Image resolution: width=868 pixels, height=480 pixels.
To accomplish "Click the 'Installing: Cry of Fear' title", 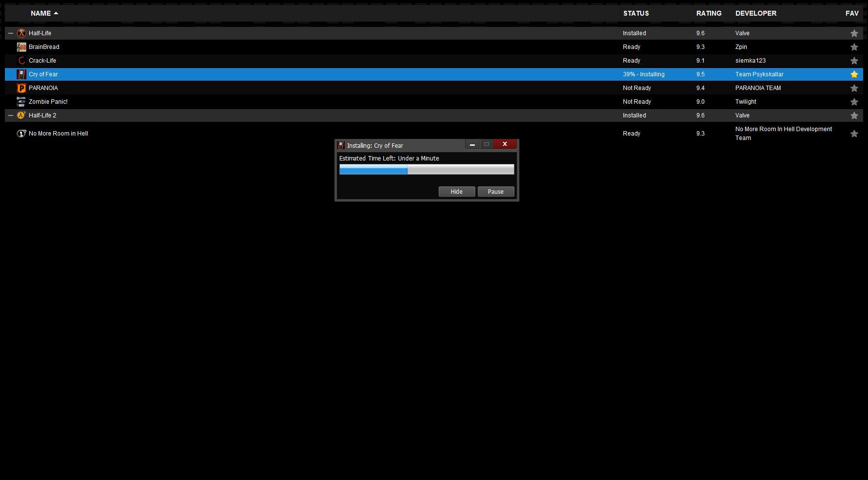I will (x=375, y=146).
